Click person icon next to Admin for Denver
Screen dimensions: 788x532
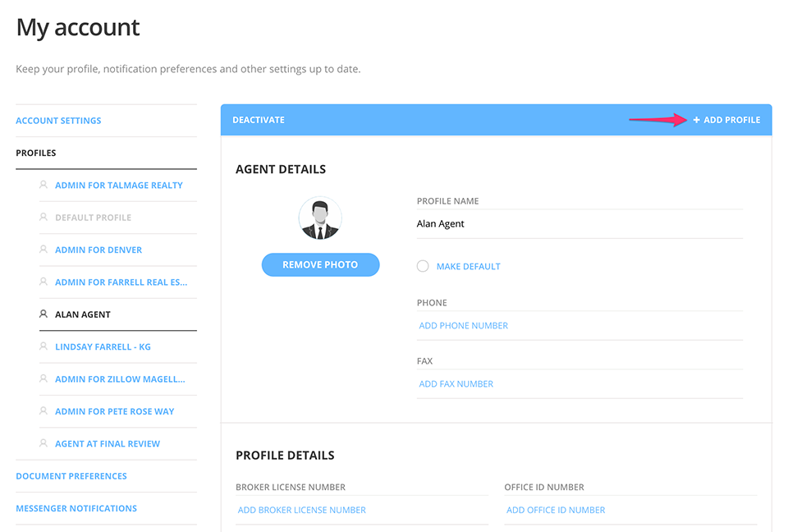44,250
